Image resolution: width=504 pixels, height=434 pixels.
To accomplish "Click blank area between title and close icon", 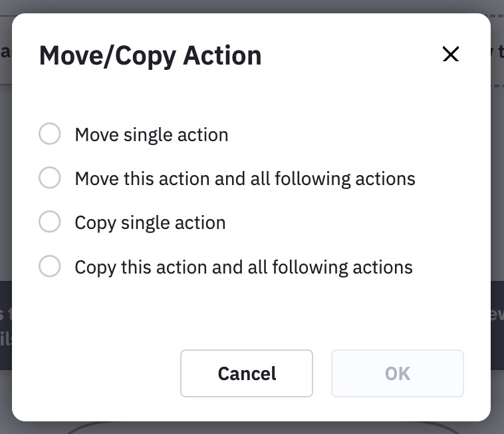I will pos(352,55).
